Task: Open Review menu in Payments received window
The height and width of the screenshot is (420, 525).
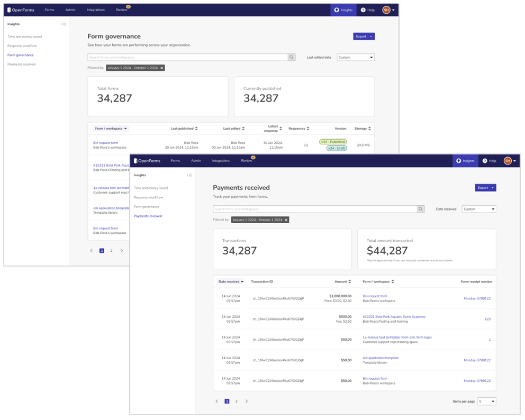Action: 247,161
